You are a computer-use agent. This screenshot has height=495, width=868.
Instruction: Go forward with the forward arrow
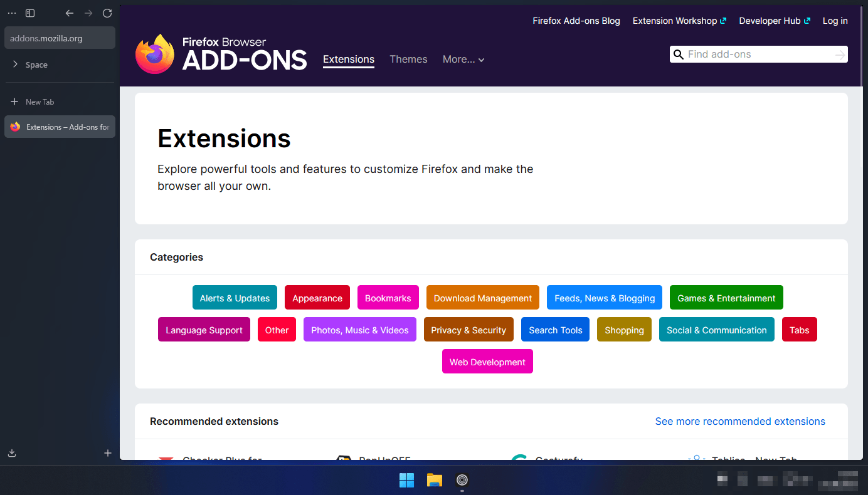click(88, 13)
